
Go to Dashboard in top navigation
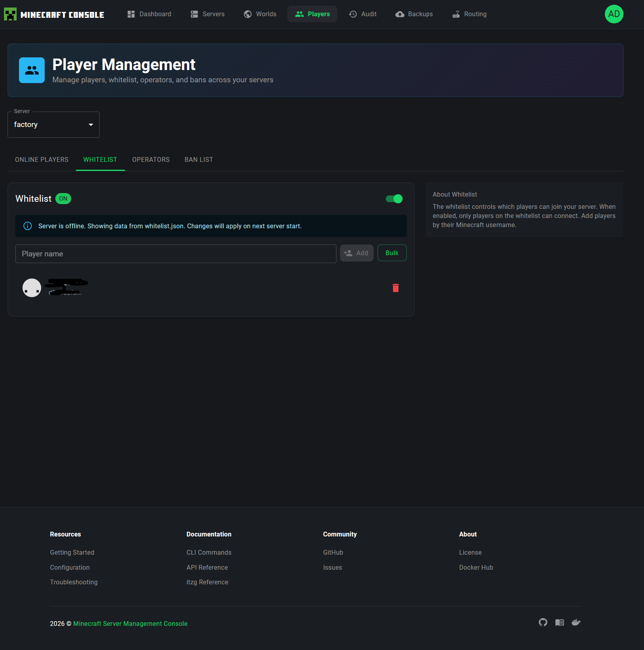pos(149,14)
